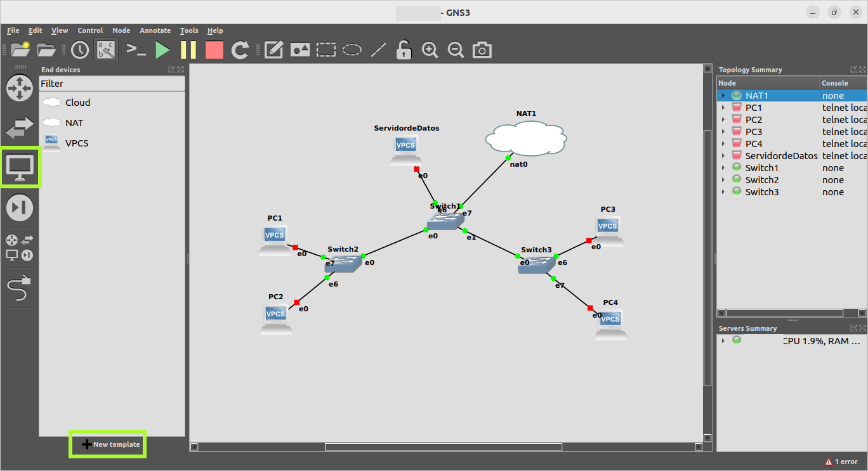Expand PC2 in Topology Summary
The width and height of the screenshot is (868, 471).
coord(723,120)
